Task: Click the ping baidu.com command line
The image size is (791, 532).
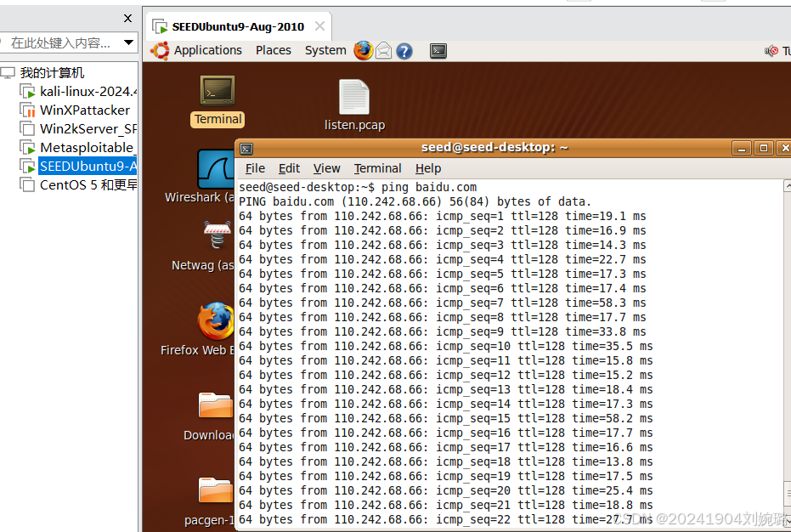Action: coord(357,187)
